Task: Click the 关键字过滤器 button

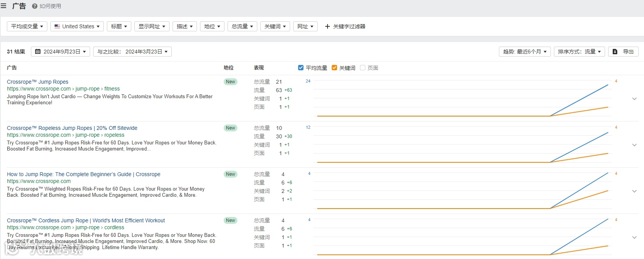Action: pos(345,26)
